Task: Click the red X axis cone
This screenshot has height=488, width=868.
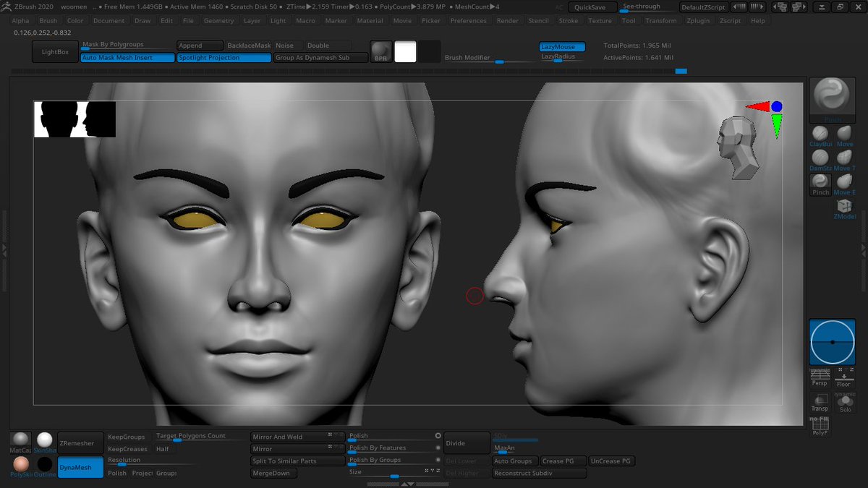Action: point(757,106)
